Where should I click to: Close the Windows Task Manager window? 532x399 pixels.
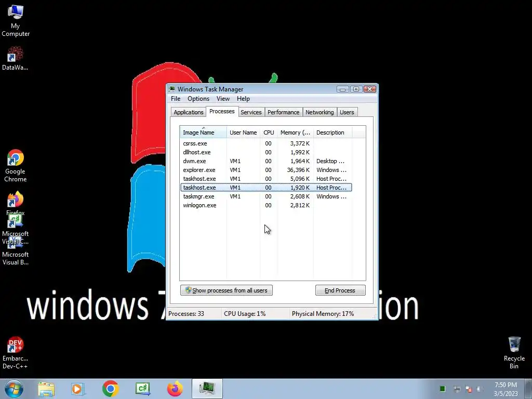click(369, 89)
